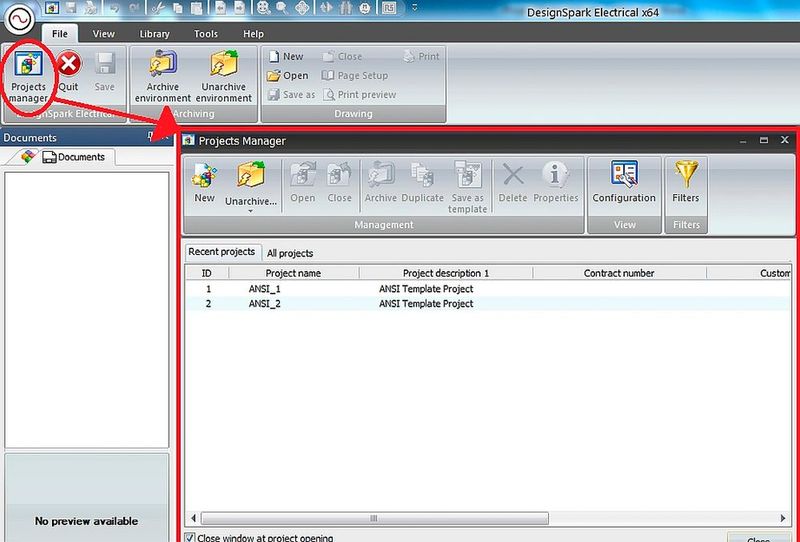
Task: Click the red Quit icon
Action: coord(68,65)
